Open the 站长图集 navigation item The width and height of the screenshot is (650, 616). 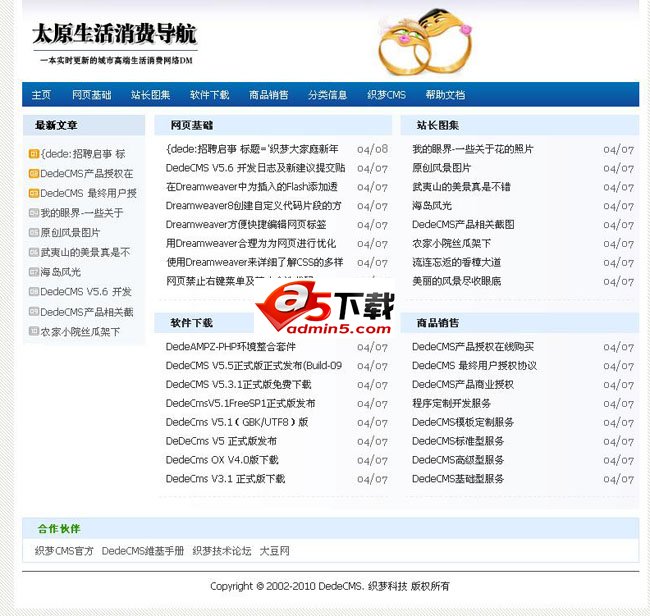tap(150, 95)
